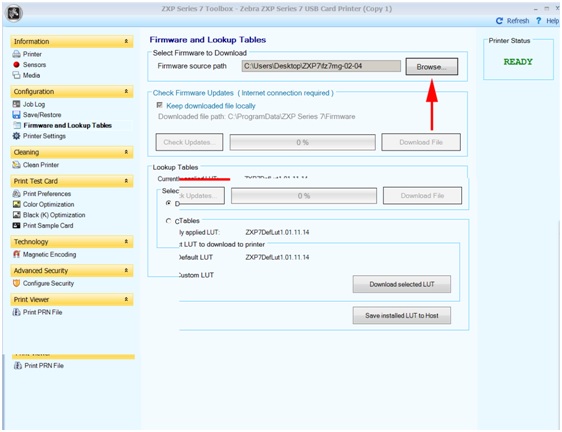Collapse the Cleaning section chevron
Screen dimensions: 562x432
click(126, 152)
